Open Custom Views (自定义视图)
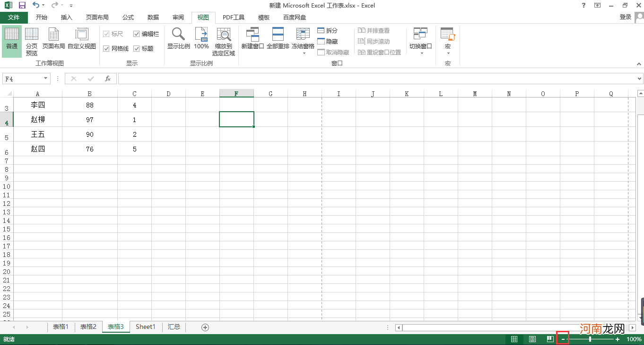 [x=82, y=39]
